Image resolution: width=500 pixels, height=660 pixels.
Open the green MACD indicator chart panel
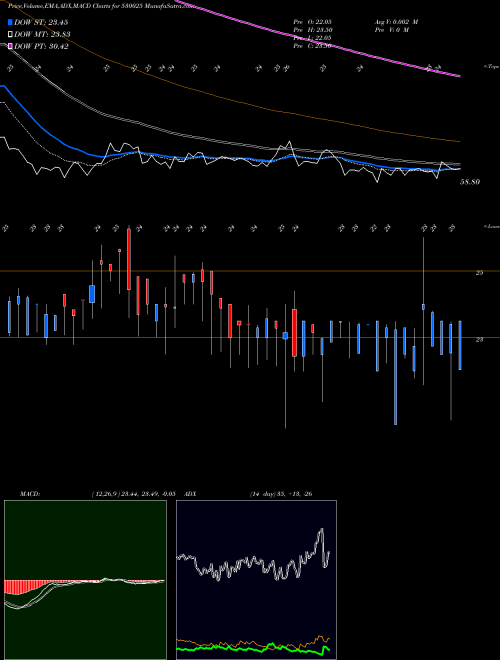(85, 580)
